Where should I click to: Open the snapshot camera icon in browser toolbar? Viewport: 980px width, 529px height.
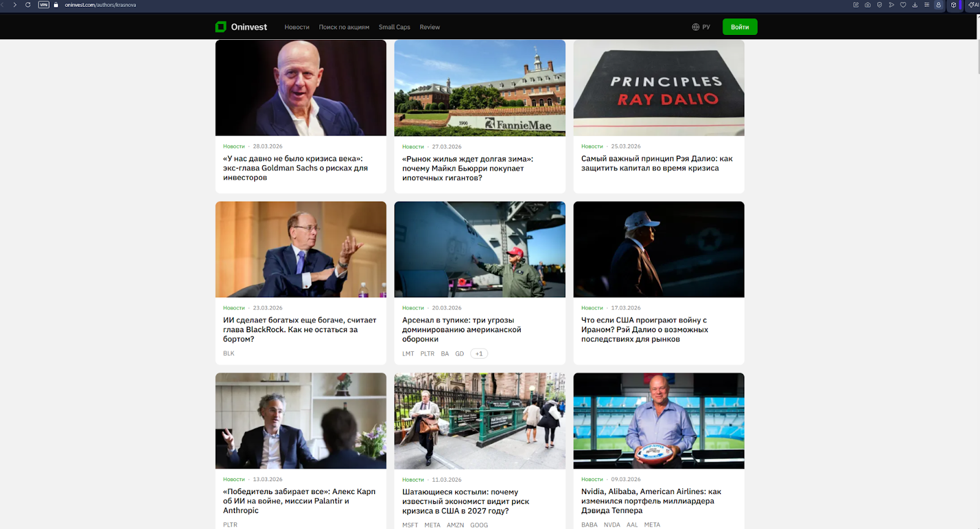pyautogui.click(x=867, y=5)
